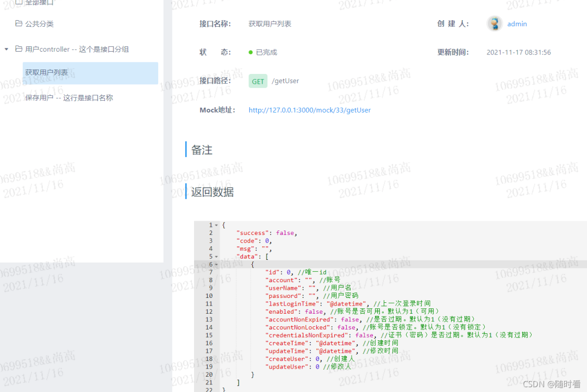Image resolution: width=587 pixels, height=392 pixels.
Task: Open 保存用户 -- 这行是接口名称 interface
Action: pyautogui.click(x=69, y=98)
